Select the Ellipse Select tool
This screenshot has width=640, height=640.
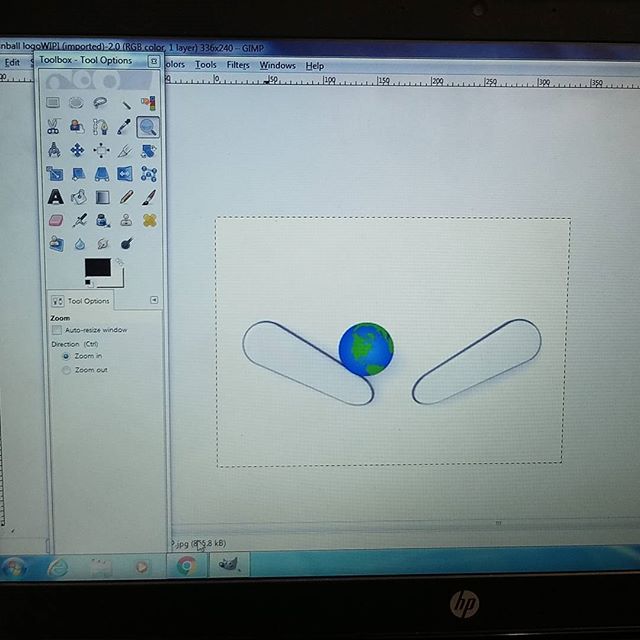(x=77, y=102)
